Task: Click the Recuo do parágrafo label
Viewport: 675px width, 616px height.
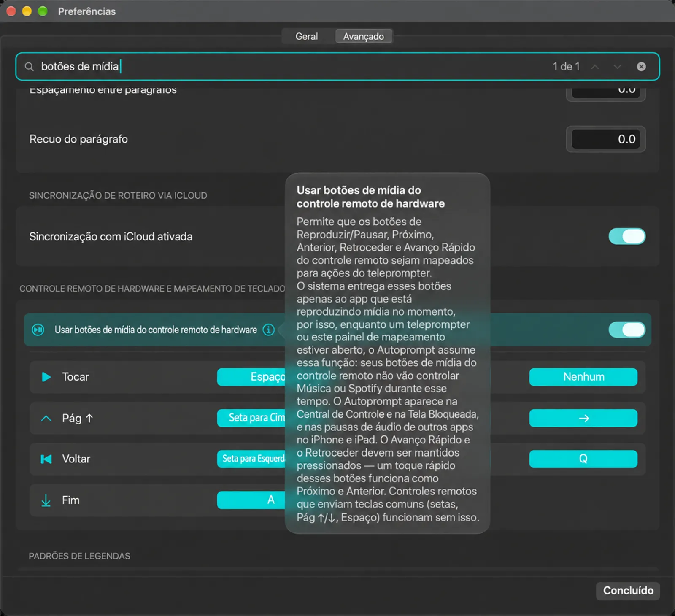Action: (78, 139)
